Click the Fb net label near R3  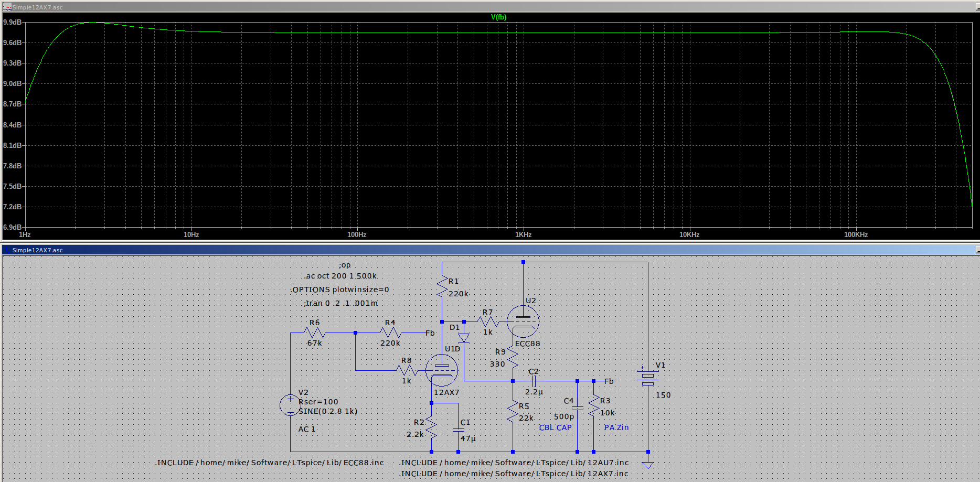click(x=609, y=381)
